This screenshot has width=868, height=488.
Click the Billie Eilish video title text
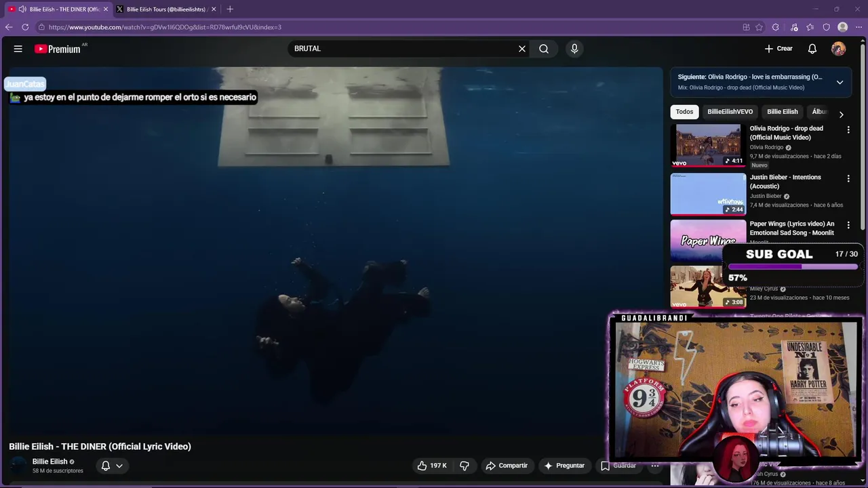tap(100, 446)
